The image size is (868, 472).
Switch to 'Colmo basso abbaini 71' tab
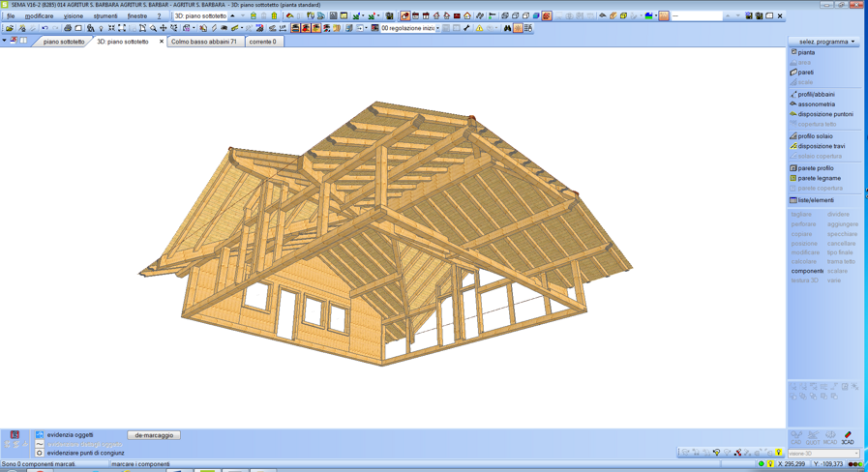coord(203,42)
